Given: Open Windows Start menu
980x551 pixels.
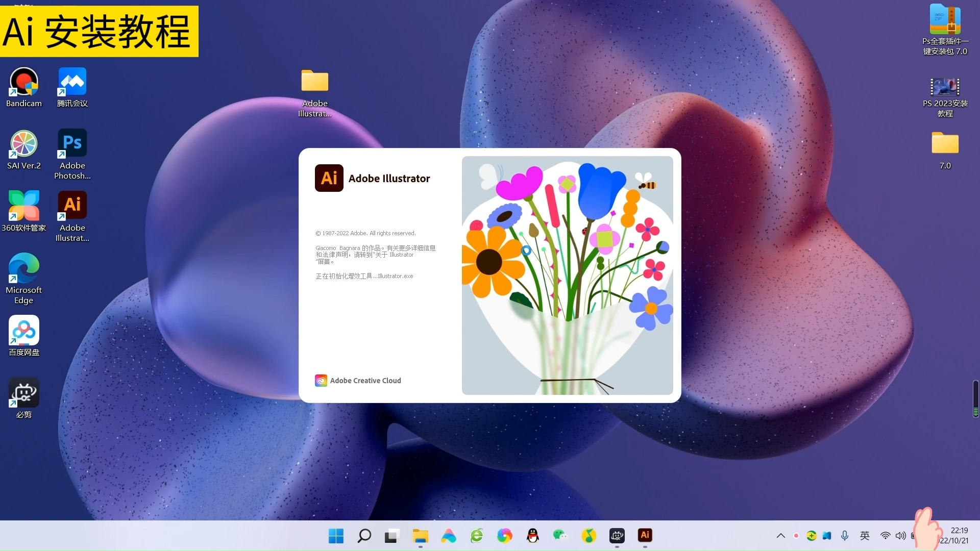Looking at the screenshot, I should click(336, 536).
